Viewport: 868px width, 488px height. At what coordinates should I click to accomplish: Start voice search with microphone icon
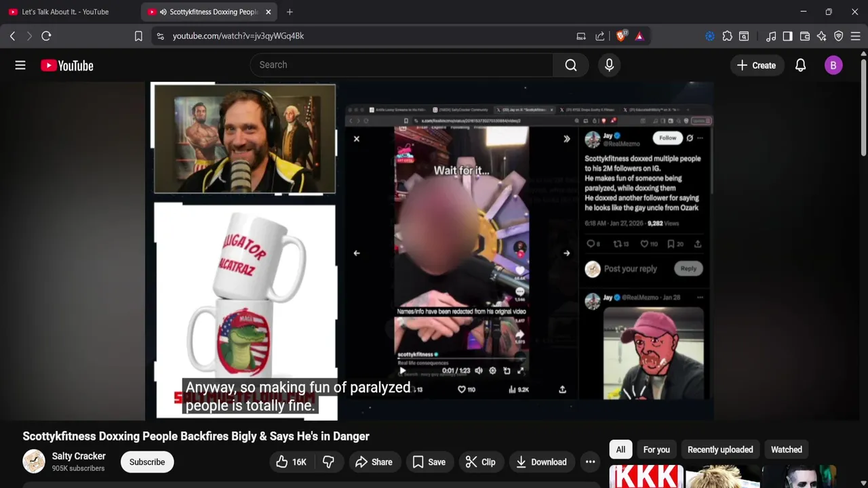(x=609, y=65)
